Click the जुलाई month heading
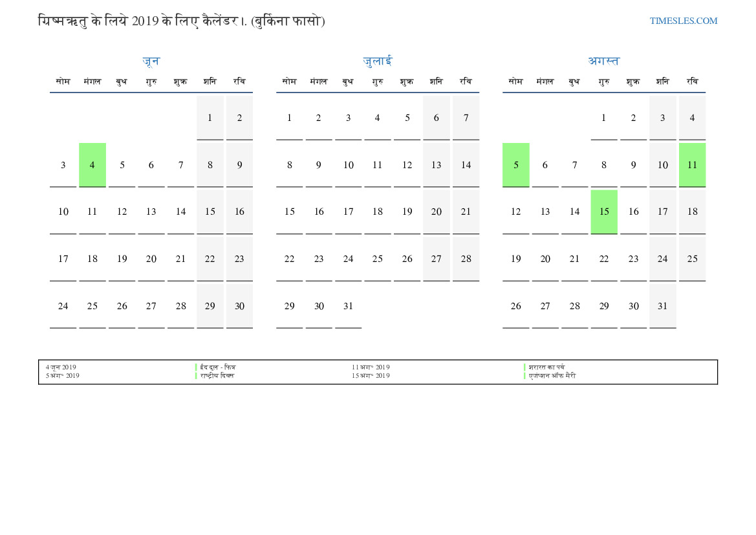The width and height of the screenshot is (756, 535). click(377, 61)
